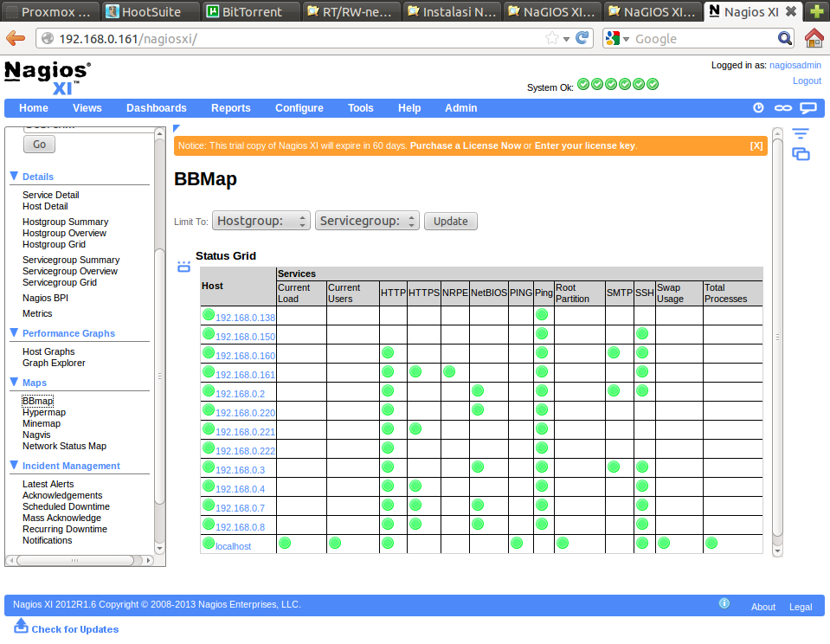
Task: Open the Hostgroup dropdown
Action: coord(261,221)
